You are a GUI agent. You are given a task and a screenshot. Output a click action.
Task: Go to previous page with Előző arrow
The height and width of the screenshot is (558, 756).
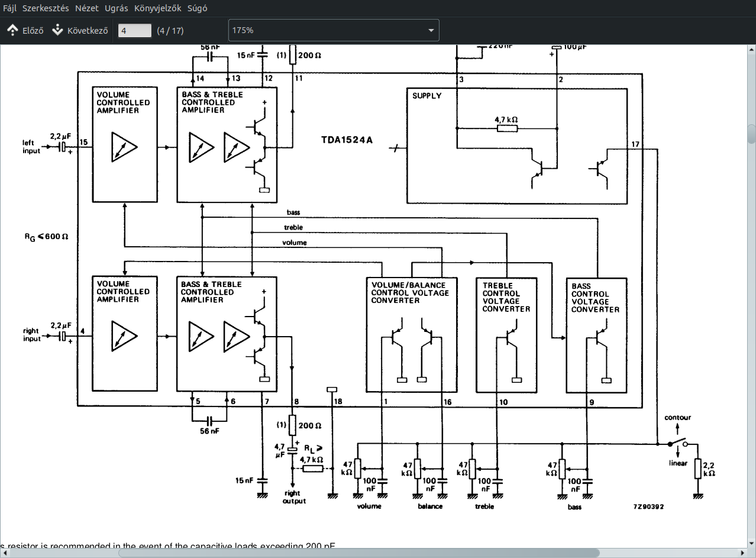(25, 30)
